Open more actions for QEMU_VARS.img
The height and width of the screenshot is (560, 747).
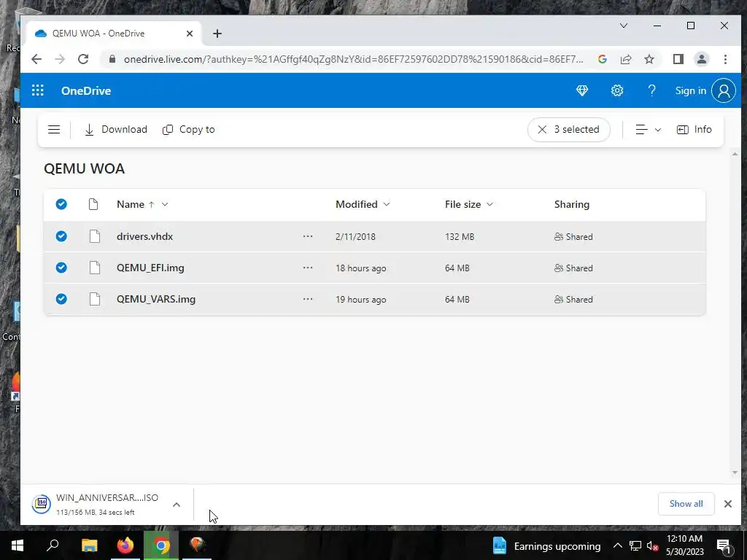pyautogui.click(x=308, y=299)
